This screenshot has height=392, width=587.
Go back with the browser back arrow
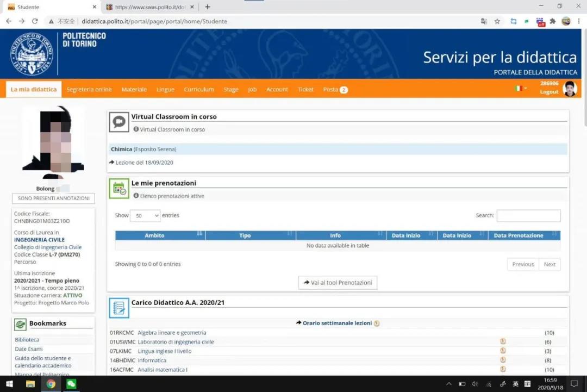9,21
